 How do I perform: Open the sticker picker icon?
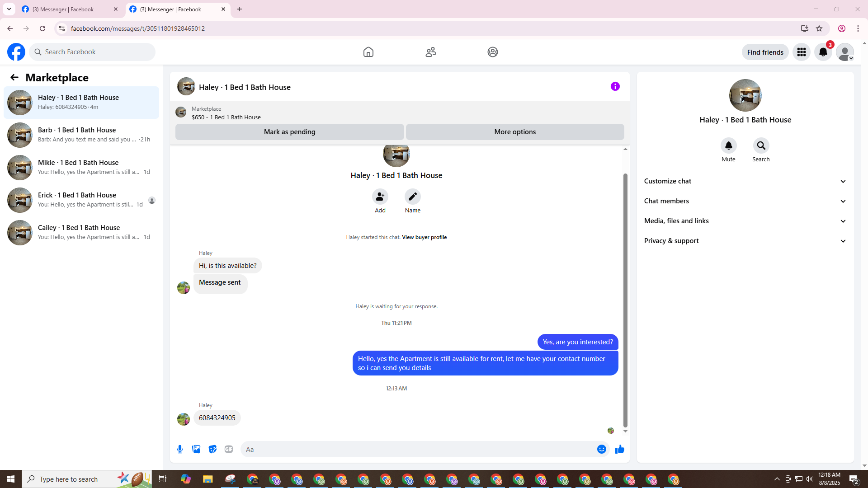tap(212, 449)
